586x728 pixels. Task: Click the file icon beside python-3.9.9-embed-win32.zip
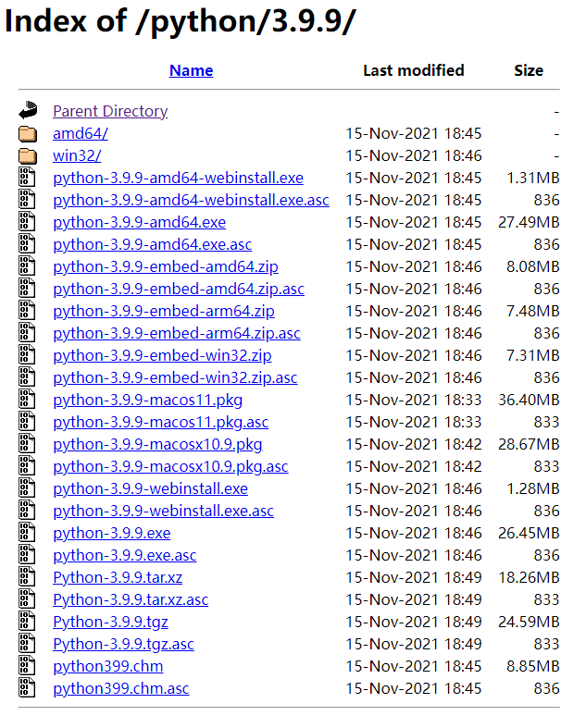27,355
